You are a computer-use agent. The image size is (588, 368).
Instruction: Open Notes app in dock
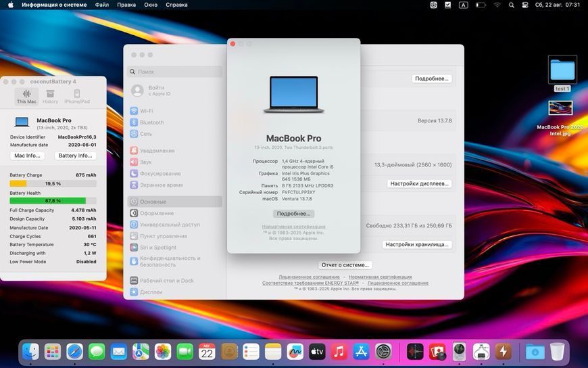(x=273, y=352)
